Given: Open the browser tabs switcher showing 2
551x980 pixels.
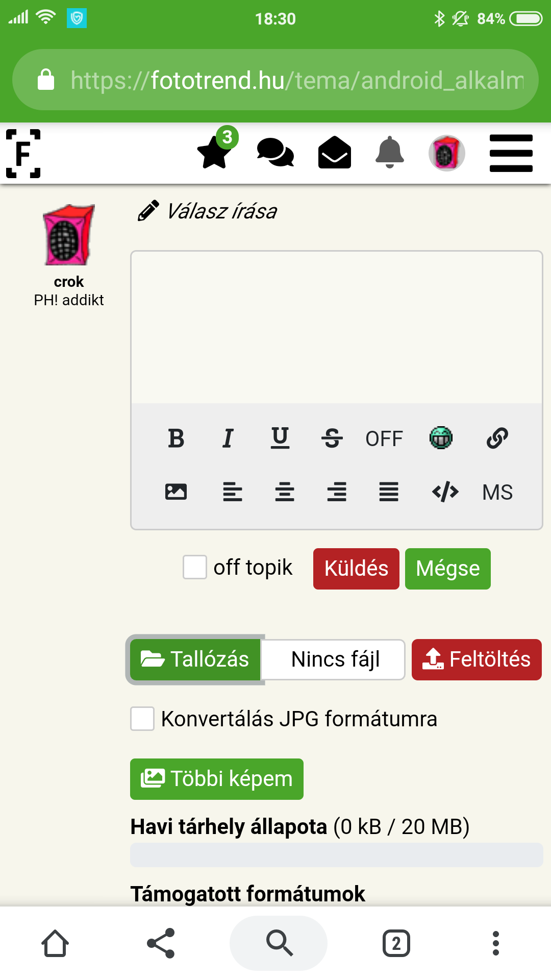Looking at the screenshot, I should [396, 943].
